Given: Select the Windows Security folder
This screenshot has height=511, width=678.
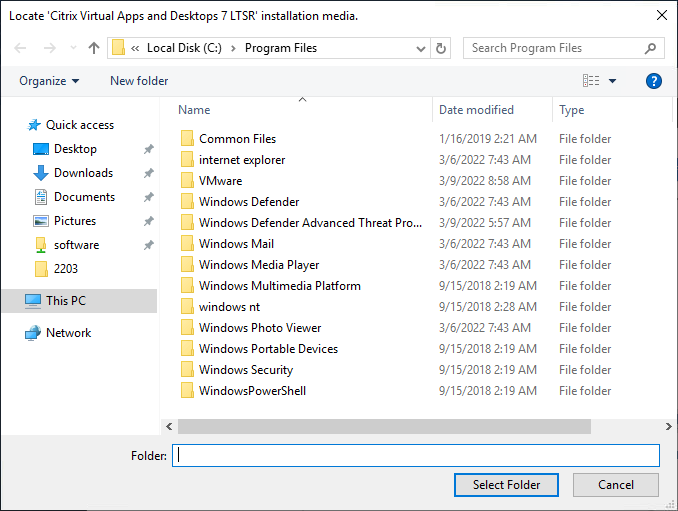Looking at the screenshot, I should [x=245, y=370].
